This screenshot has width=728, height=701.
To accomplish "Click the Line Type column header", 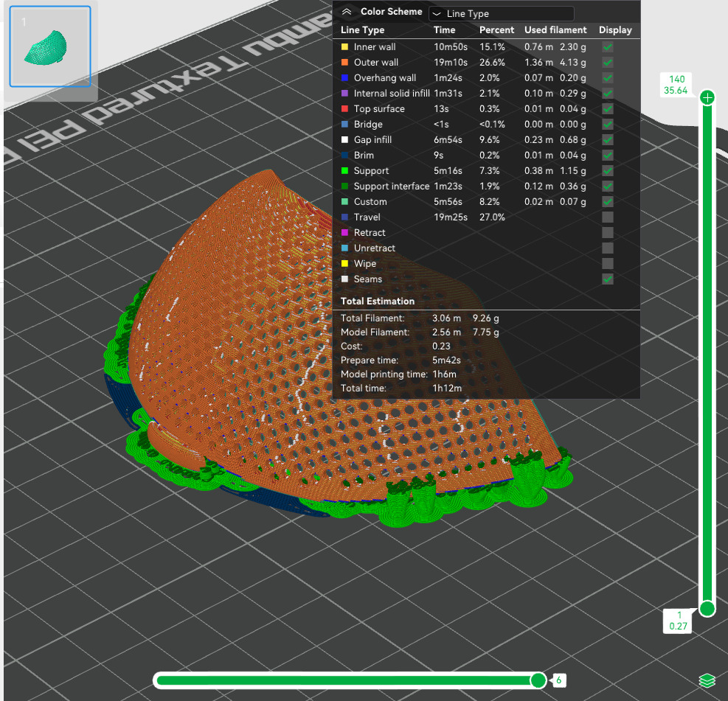I will click(363, 30).
